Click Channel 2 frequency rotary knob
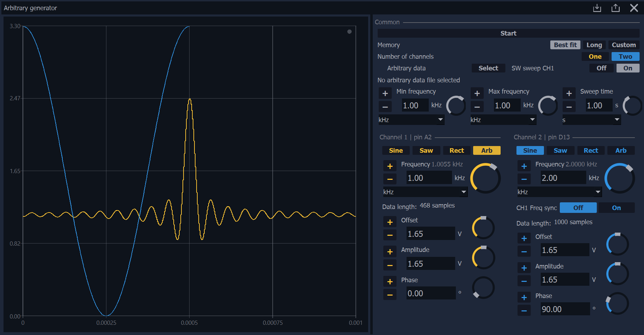The image size is (644, 335). 619,178
